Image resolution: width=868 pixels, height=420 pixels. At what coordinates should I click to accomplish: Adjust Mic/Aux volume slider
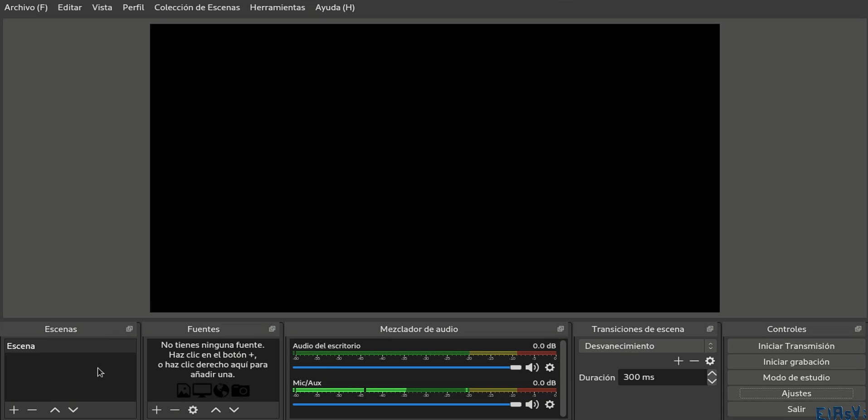click(407, 405)
